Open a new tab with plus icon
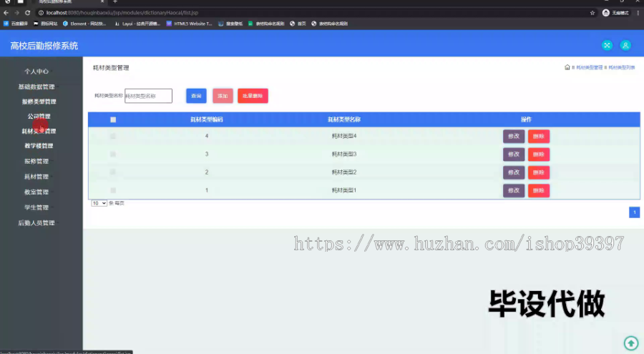Viewport: 644px width, 354px height. tap(115, 2)
